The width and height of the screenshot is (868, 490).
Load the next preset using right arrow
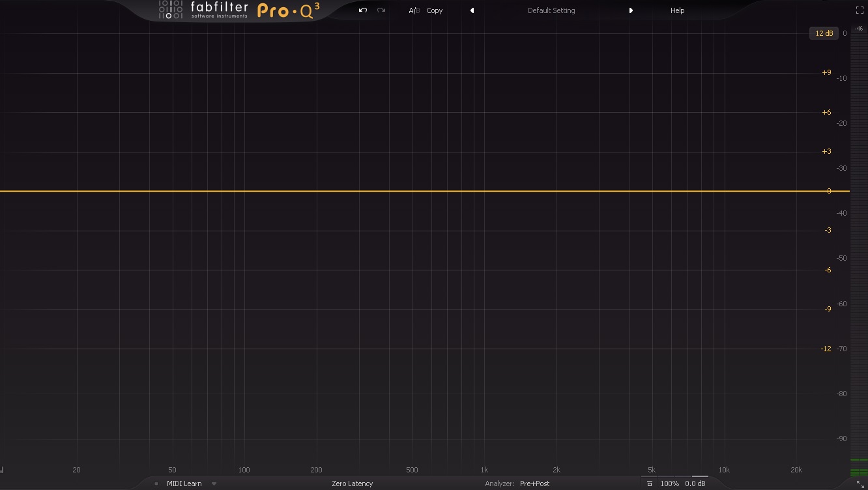point(631,10)
